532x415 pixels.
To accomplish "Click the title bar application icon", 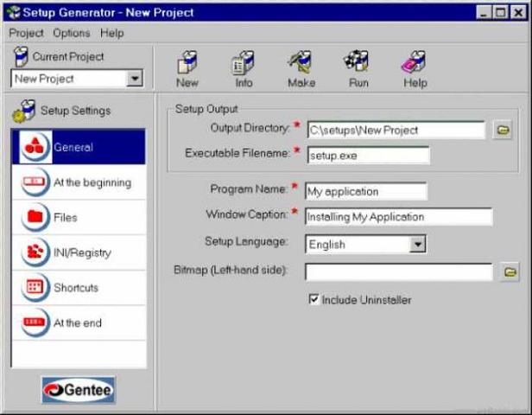I will tap(14, 12).
